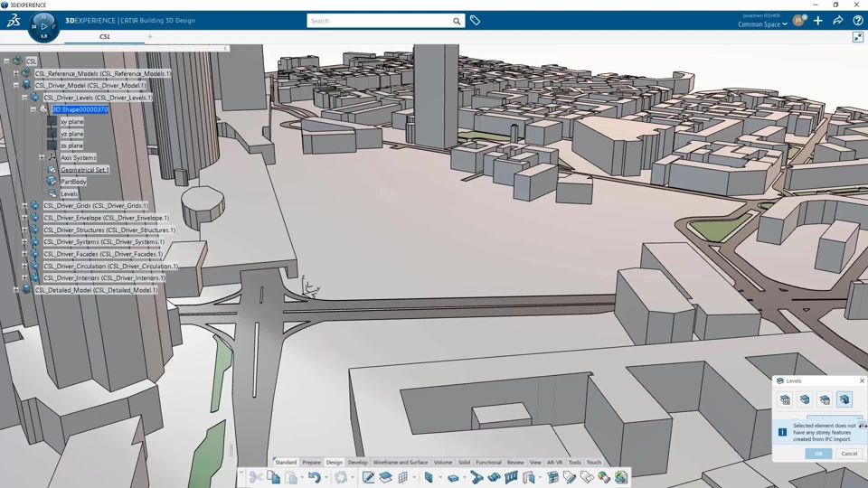Select the stacked Levels planes tool

386,477
